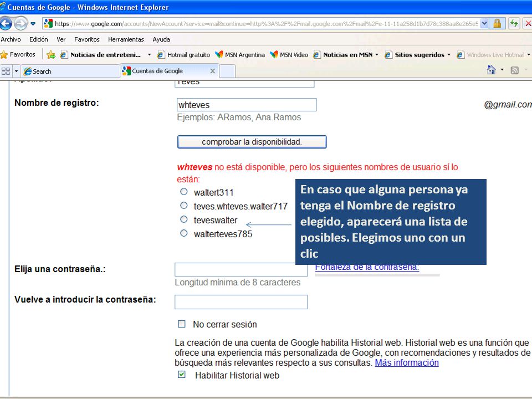This screenshot has height=399, width=532.
Task: Click the Nombre de registro input field
Action: (247, 105)
